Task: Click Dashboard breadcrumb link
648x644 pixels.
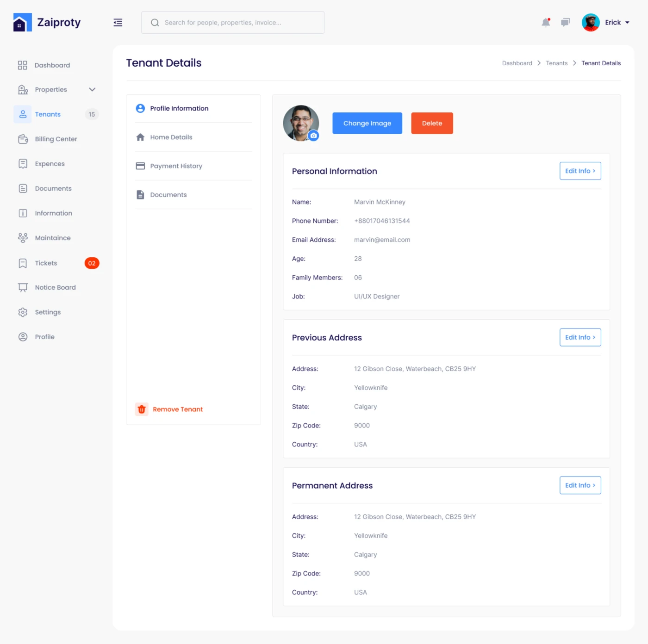Action: (517, 63)
